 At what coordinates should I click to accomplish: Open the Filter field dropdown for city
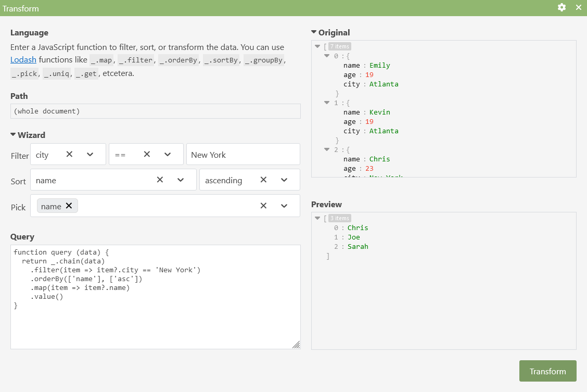(90, 154)
